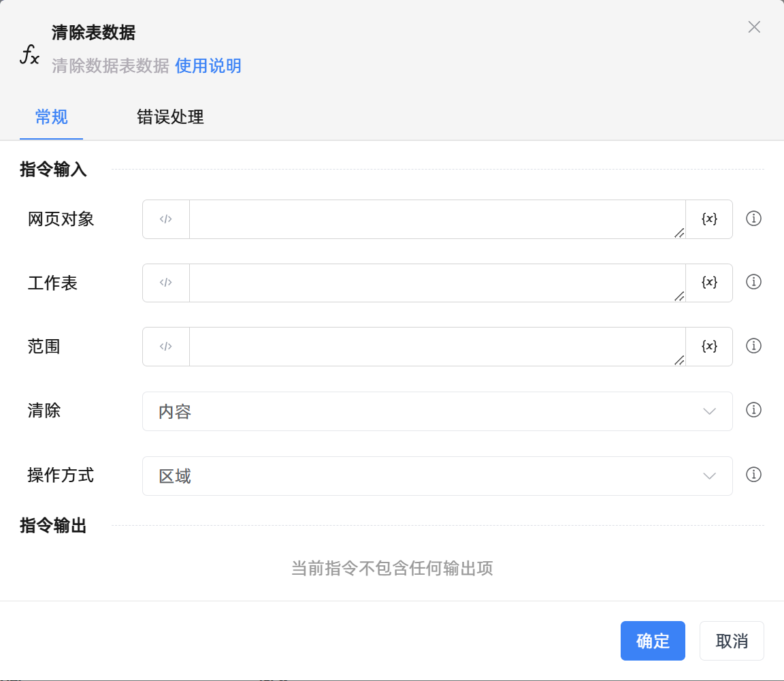
Task: Switch to the 错误处理 tab
Action: click(x=170, y=117)
